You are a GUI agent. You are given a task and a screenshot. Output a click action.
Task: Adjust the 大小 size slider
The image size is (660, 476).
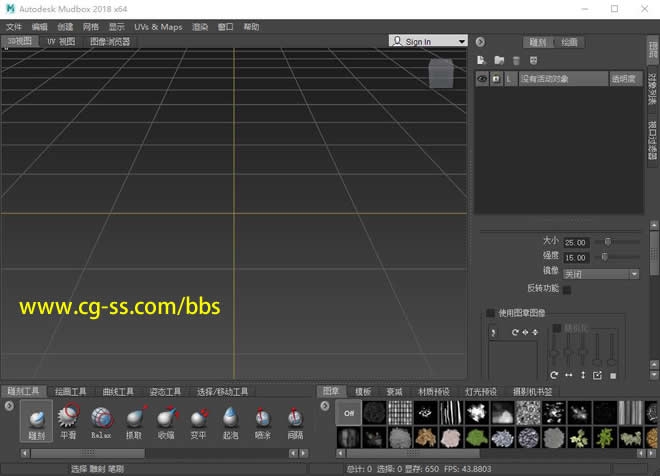(x=606, y=241)
